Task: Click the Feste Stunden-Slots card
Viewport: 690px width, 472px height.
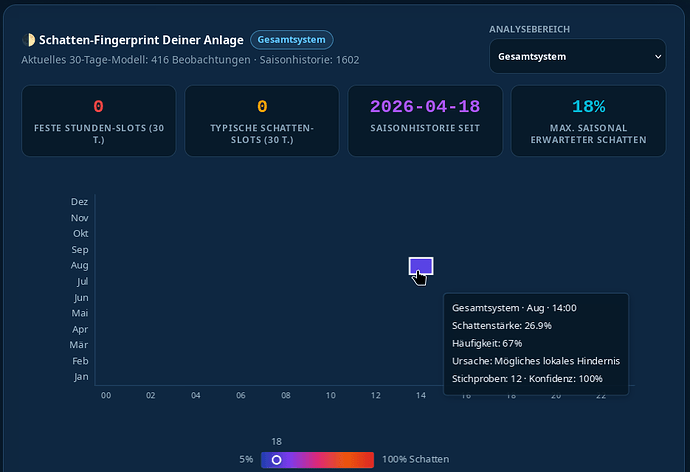Action: [x=99, y=121]
